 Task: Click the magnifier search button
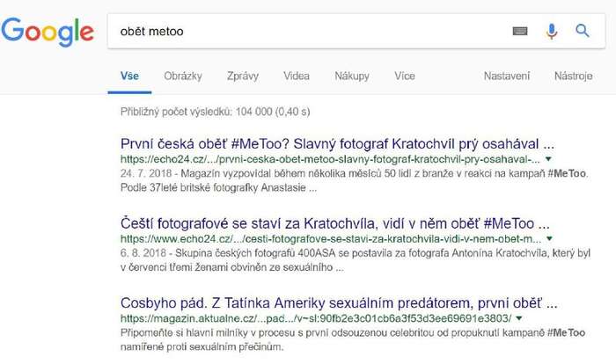coord(583,31)
